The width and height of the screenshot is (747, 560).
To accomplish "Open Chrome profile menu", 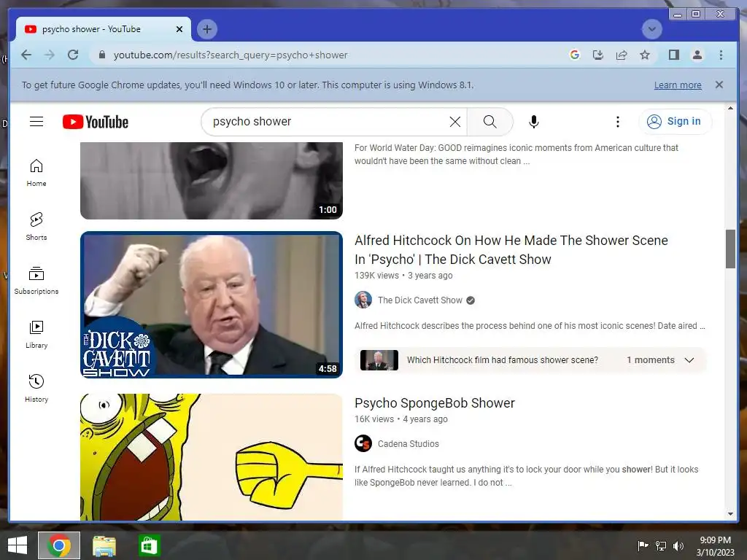I will tap(697, 55).
